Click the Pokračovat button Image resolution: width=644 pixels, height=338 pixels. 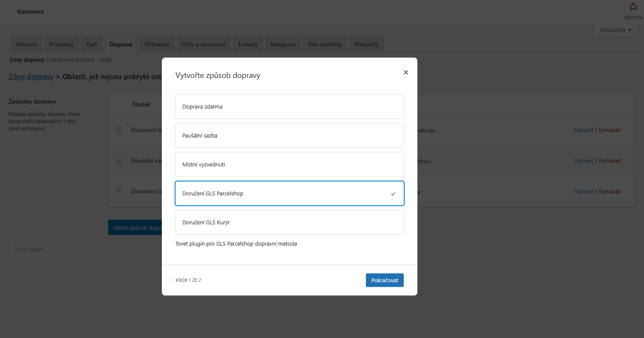click(385, 280)
